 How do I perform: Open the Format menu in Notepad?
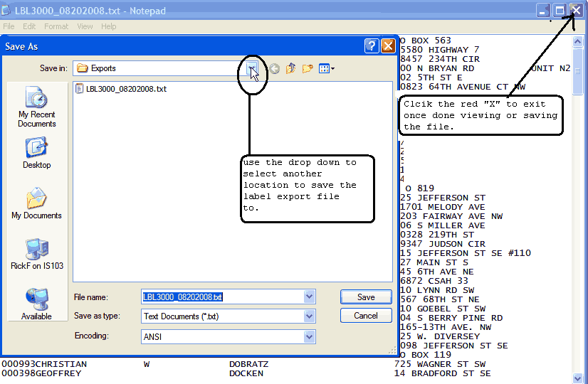56,26
